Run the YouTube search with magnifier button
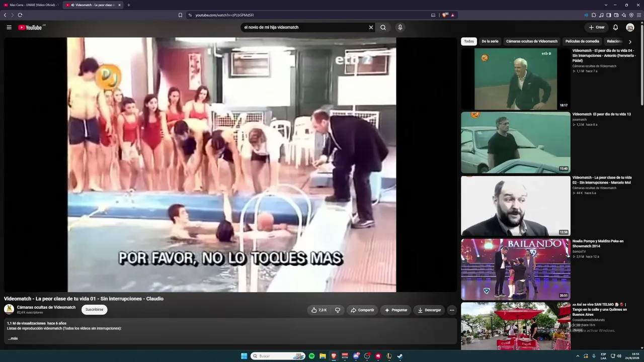This screenshot has height=362, width=644. click(383, 27)
